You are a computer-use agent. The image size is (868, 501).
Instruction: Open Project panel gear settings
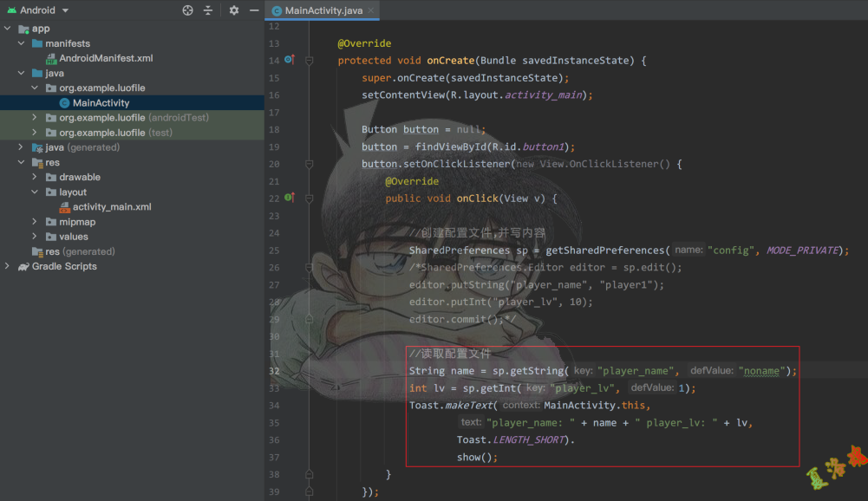pyautogui.click(x=233, y=10)
